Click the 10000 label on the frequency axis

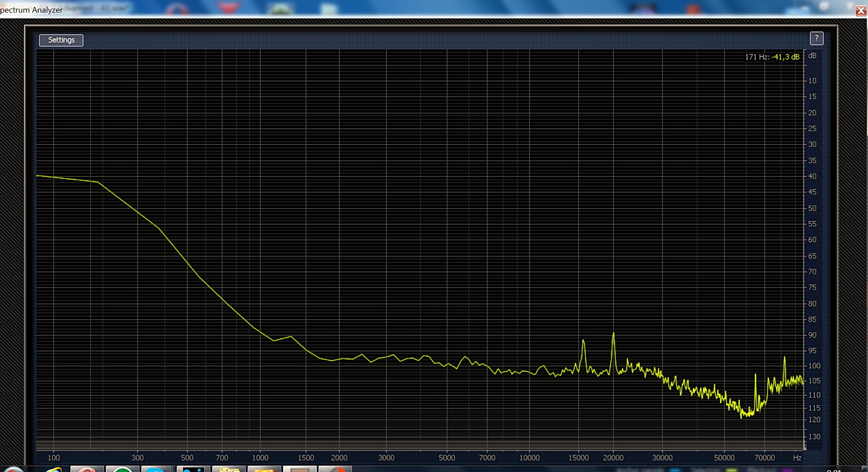[x=529, y=457]
